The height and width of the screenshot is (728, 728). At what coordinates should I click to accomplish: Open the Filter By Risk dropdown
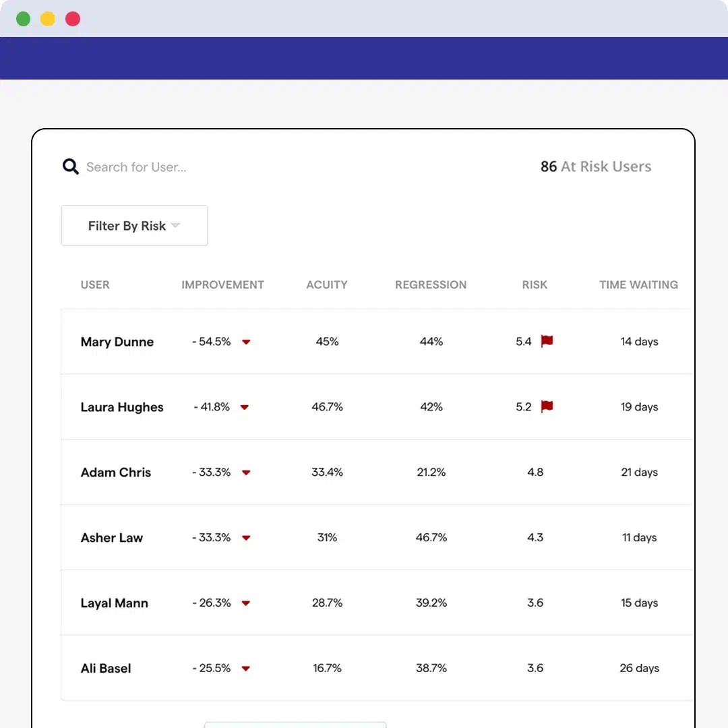coord(134,226)
